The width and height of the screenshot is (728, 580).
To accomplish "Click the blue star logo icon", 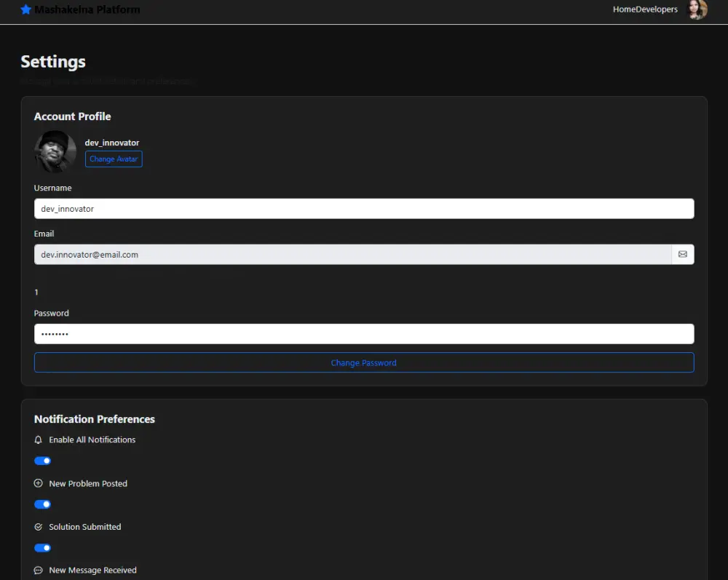I will (26, 9).
